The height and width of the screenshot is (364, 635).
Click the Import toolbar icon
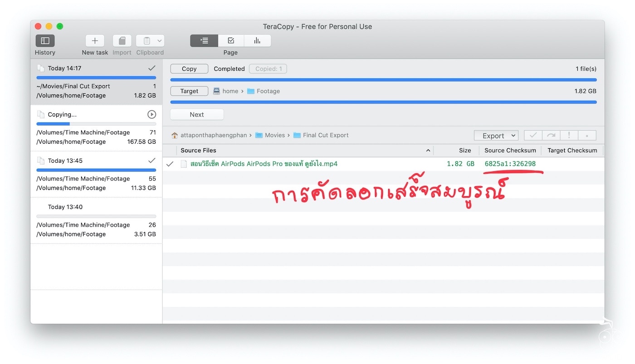(x=122, y=40)
